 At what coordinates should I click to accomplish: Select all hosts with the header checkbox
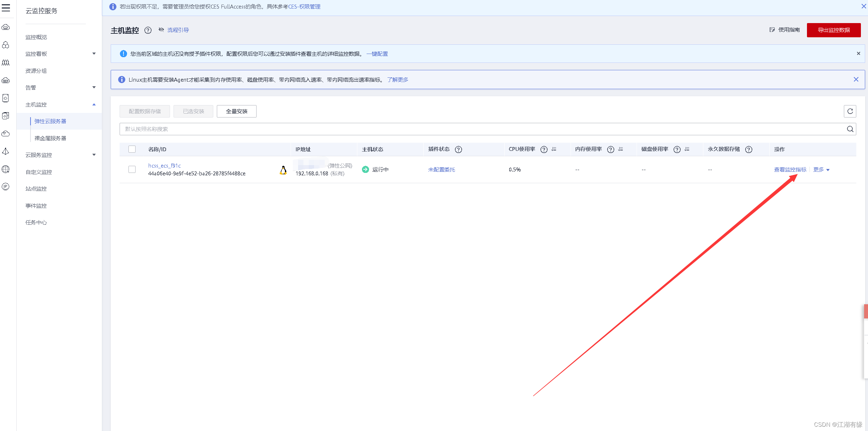pos(132,149)
